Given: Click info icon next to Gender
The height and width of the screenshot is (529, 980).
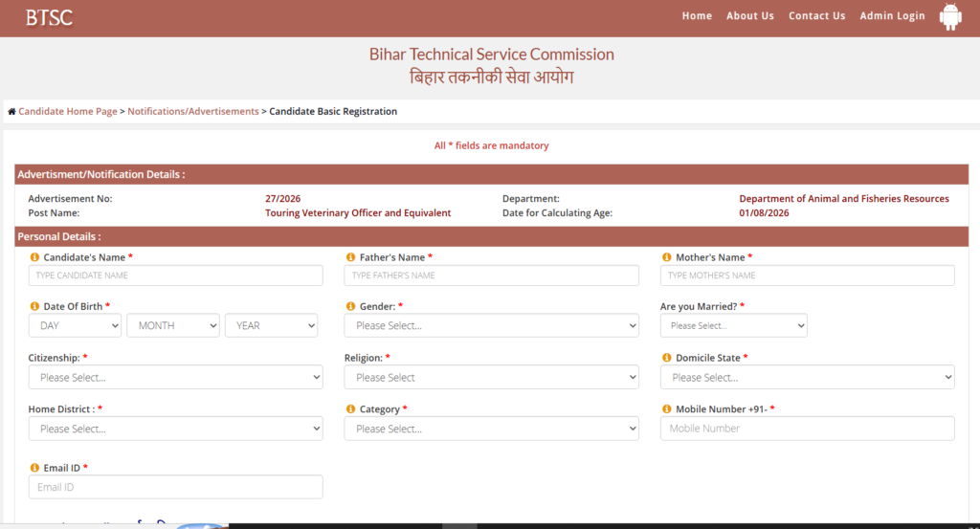Looking at the screenshot, I should (350, 306).
